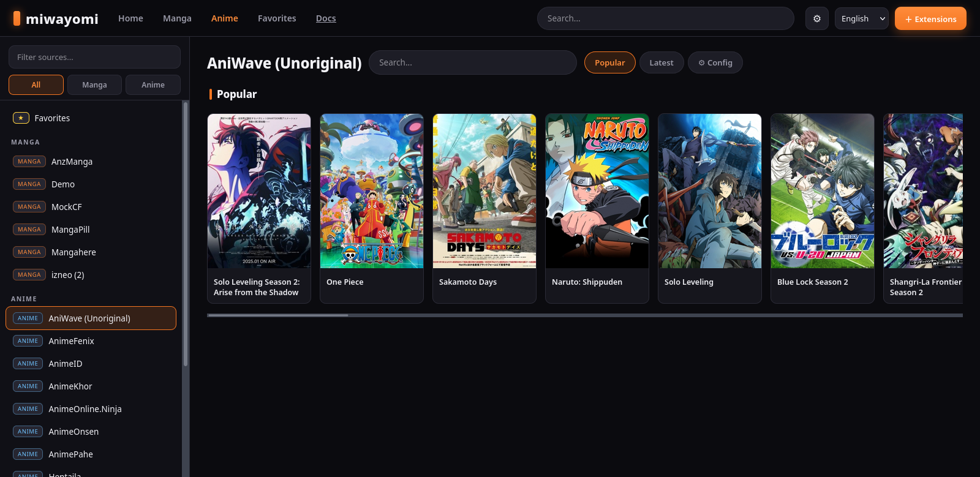The width and height of the screenshot is (980, 477).
Task: Open the source Config button
Action: click(715, 62)
